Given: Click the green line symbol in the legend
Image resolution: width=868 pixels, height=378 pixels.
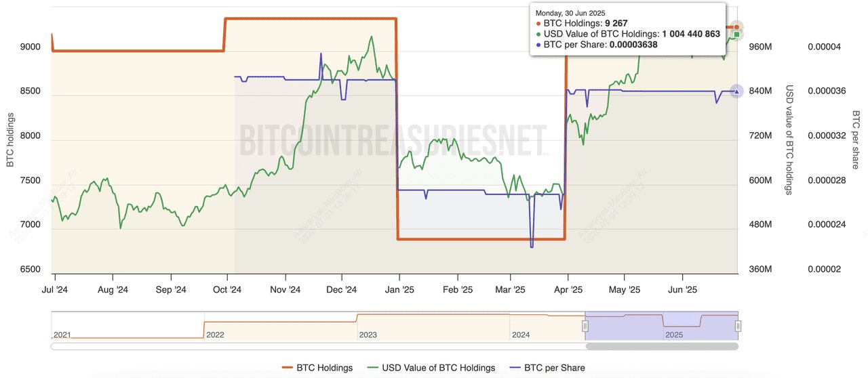Looking at the screenshot, I should 372,368.
